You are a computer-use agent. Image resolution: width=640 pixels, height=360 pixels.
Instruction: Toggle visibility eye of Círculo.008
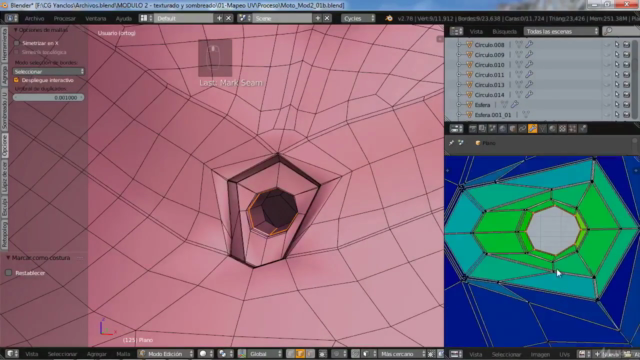click(607, 45)
